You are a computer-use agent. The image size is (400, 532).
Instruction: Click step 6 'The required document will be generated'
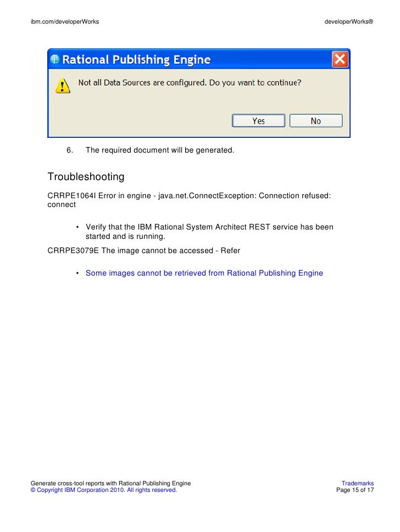[160, 150]
